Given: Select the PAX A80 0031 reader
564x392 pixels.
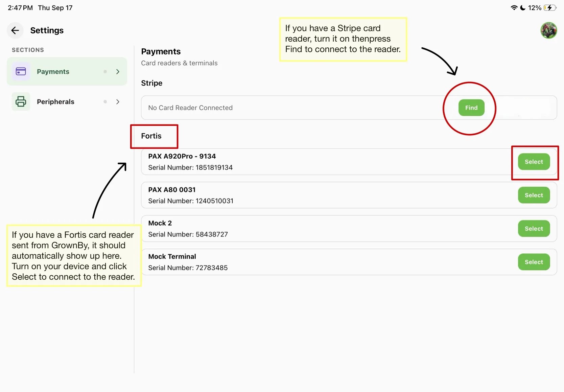Looking at the screenshot, I should point(534,195).
